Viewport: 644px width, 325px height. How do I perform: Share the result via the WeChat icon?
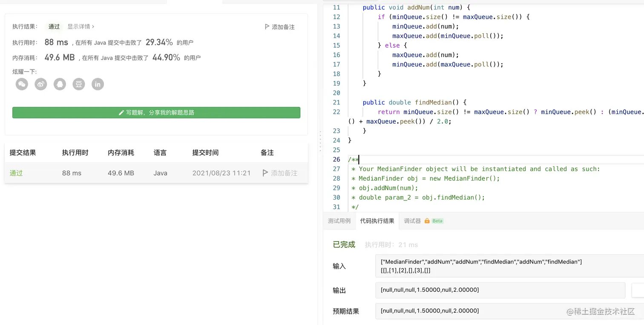(22, 84)
